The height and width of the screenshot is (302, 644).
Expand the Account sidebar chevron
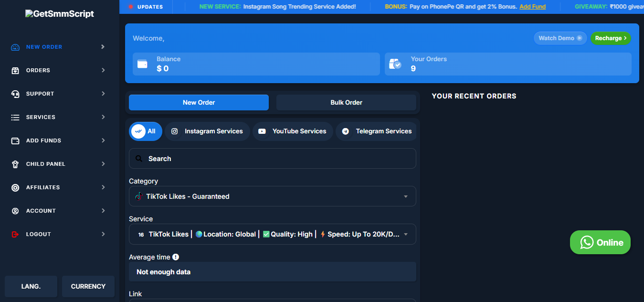(103, 211)
